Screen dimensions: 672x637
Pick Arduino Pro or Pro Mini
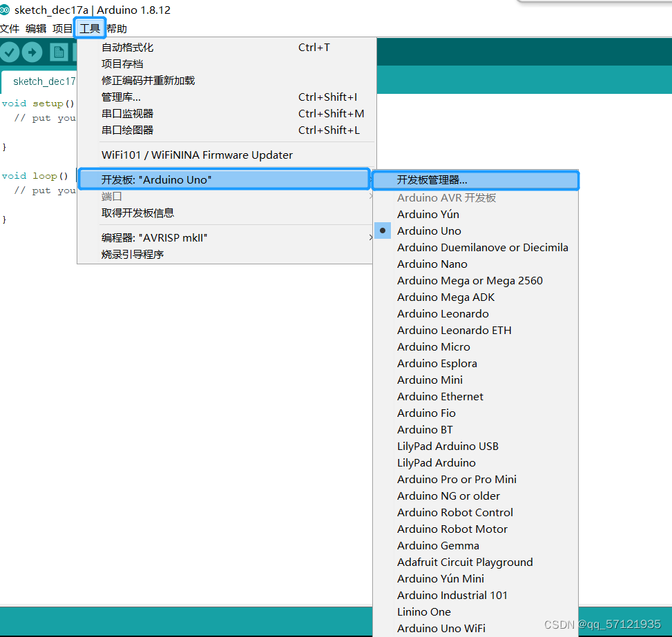coord(476,480)
